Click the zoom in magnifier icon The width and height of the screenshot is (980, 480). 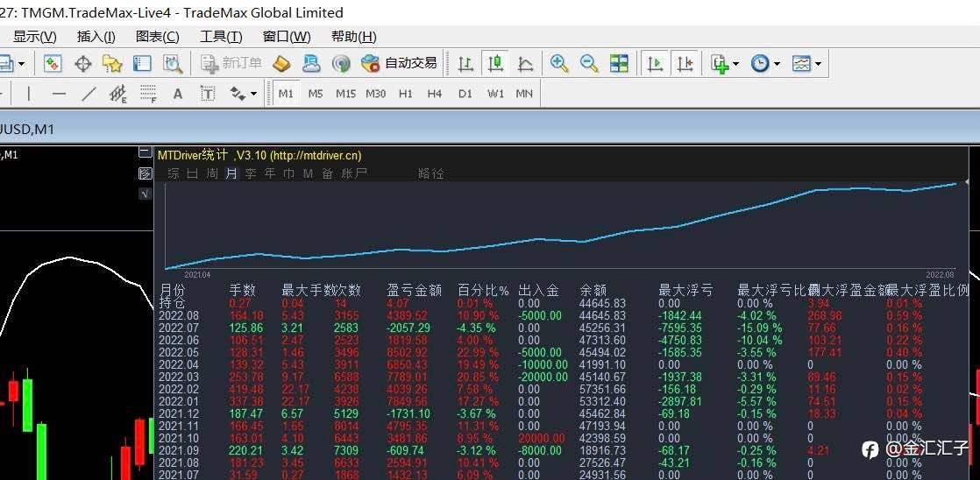click(x=559, y=63)
